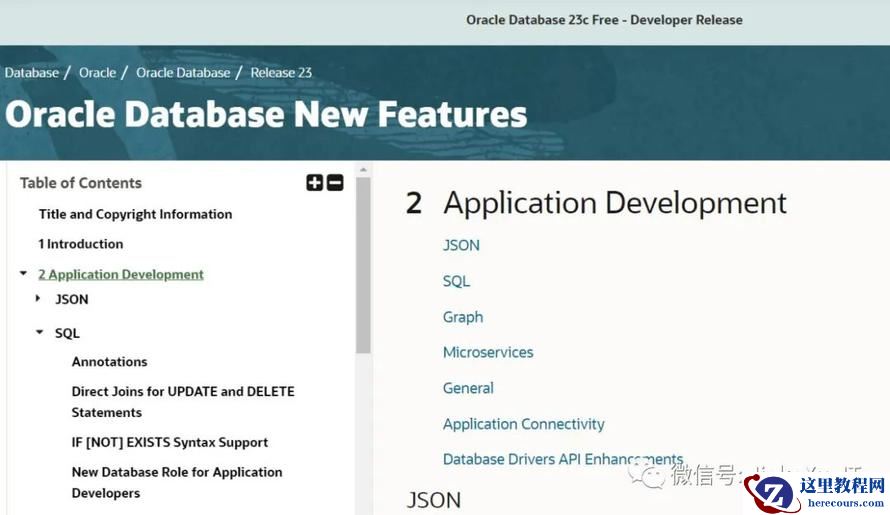Follow the General link
The image size is (890, 515).
tap(468, 388)
